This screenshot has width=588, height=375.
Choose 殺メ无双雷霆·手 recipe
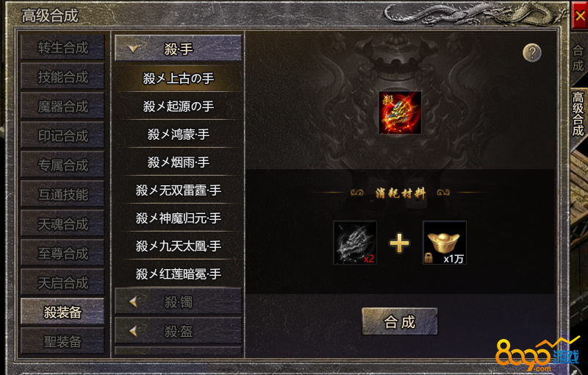click(x=179, y=190)
